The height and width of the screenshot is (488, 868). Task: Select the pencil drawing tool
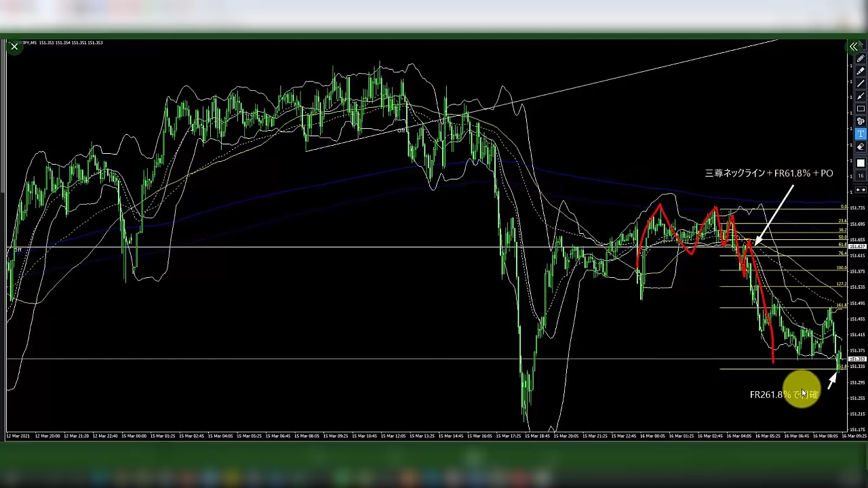point(861,59)
